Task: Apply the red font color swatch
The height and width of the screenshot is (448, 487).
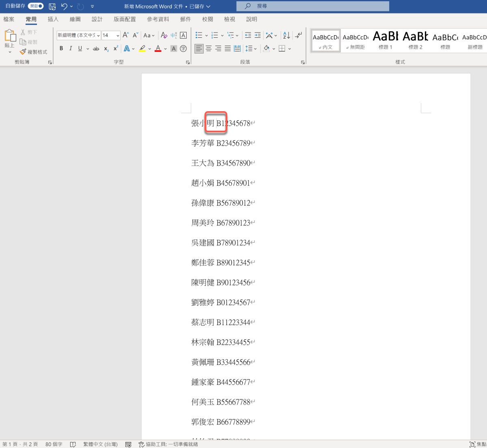Action: click(158, 49)
